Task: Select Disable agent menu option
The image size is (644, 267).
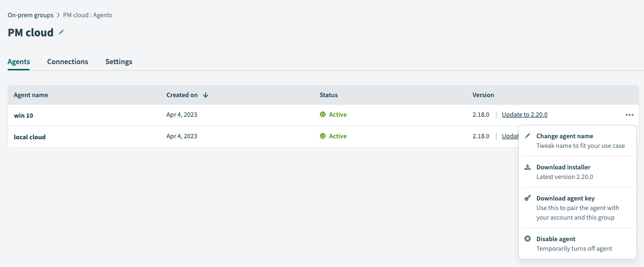Action: (556, 239)
